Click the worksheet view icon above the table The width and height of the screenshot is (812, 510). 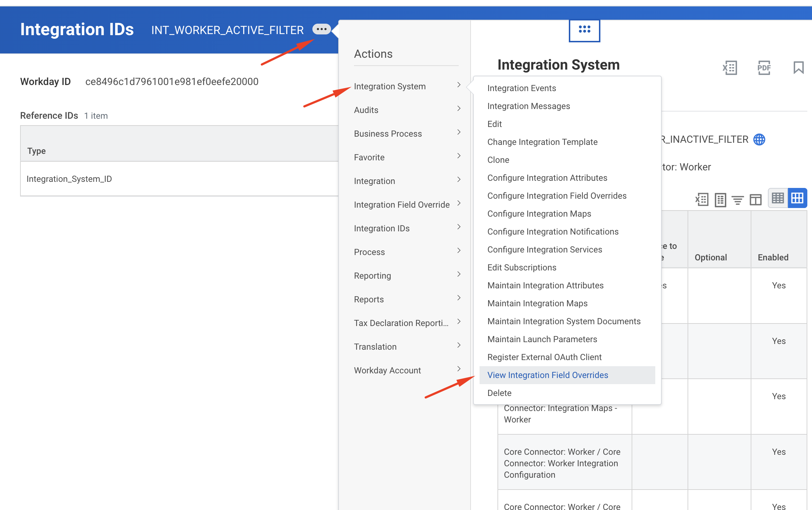coord(720,199)
